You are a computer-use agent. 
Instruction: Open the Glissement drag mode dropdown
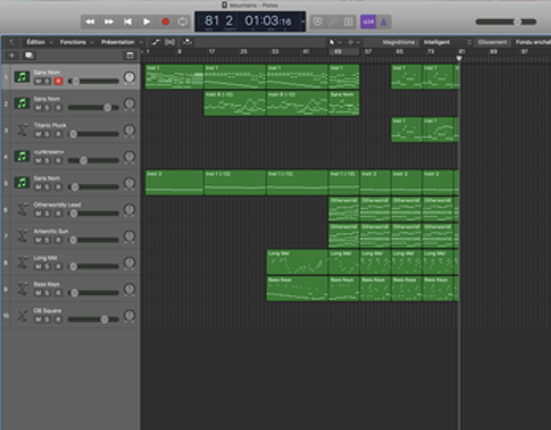(492, 42)
